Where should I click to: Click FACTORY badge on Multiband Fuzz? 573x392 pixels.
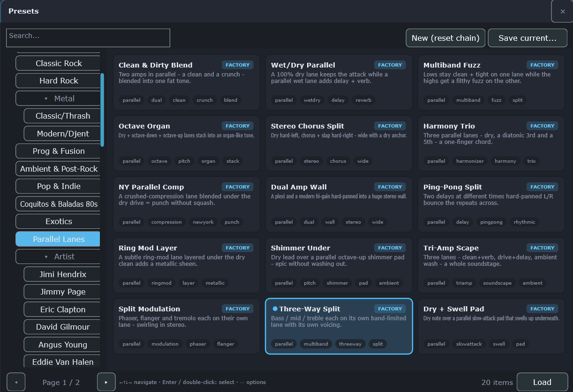point(543,65)
